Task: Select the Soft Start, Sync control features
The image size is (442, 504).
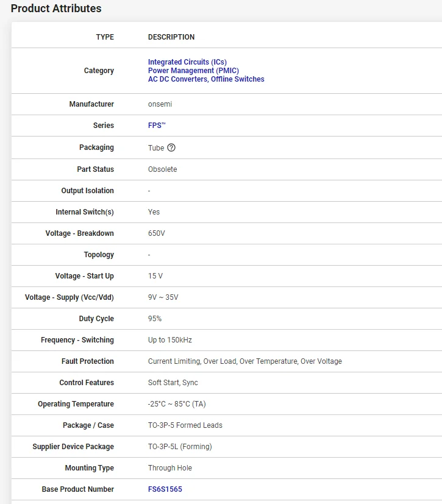Action: [173, 383]
